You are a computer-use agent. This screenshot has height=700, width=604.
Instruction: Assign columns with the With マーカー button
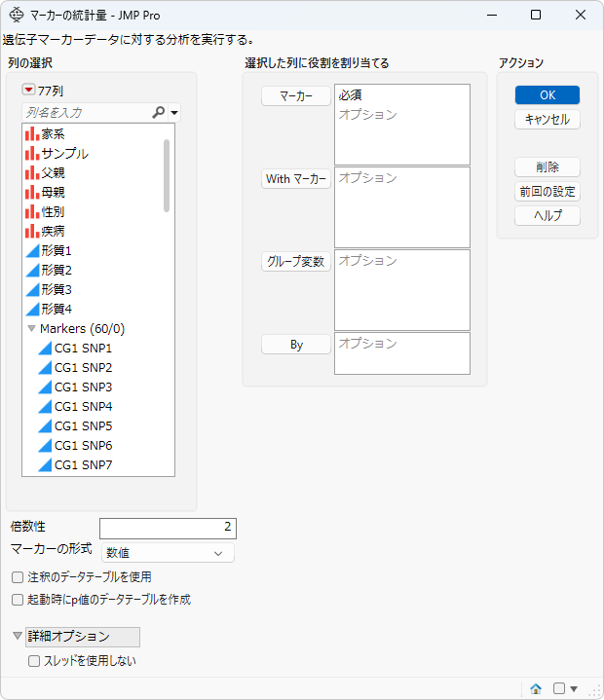[x=296, y=178]
